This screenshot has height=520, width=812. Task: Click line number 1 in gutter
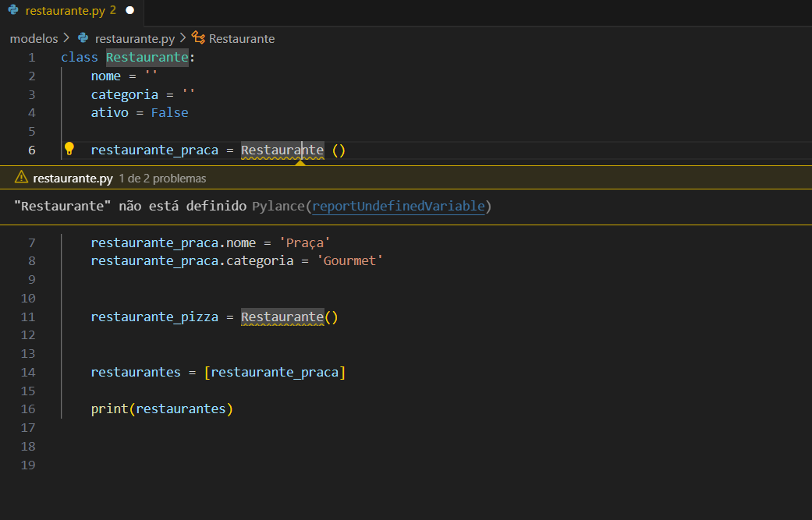point(31,58)
